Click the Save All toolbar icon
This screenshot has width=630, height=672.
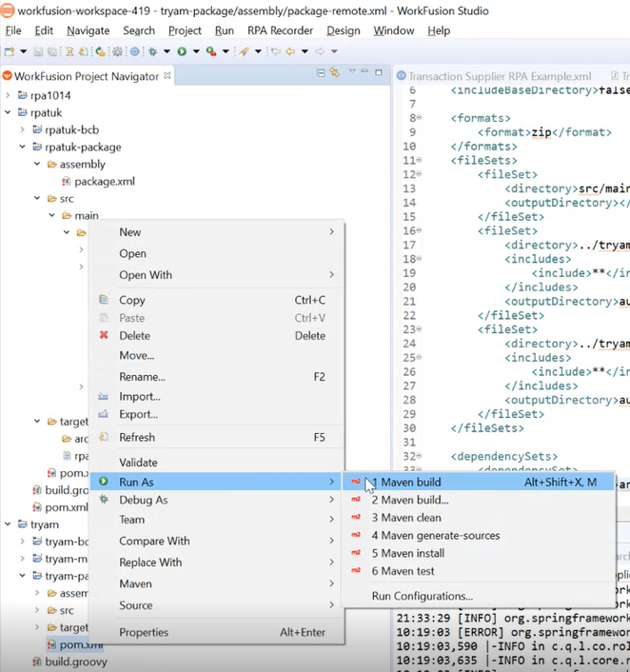(52, 51)
